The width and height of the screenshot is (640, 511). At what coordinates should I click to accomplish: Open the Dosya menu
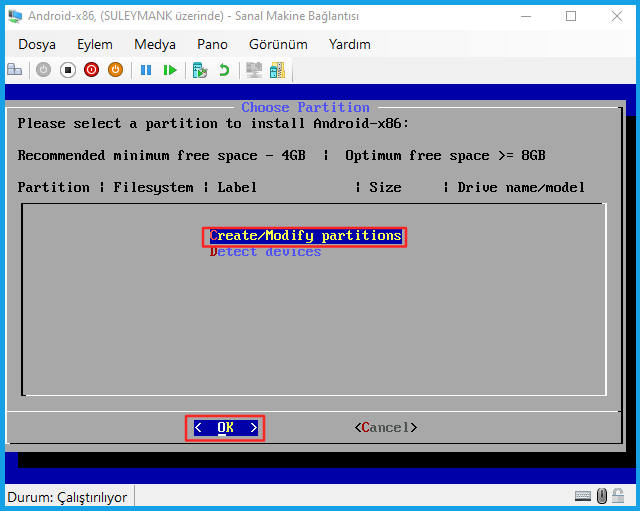(x=37, y=44)
